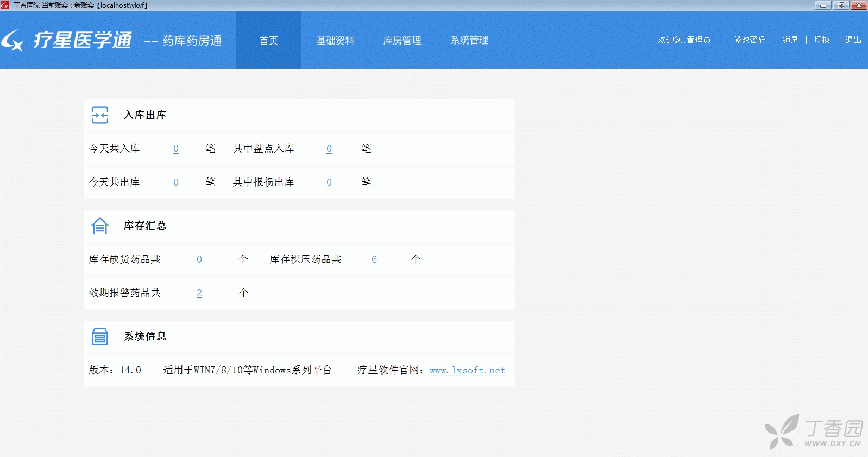Open the 今天共入库 count link
Viewport: 868px width, 457px height.
click(x=176, y=149)
